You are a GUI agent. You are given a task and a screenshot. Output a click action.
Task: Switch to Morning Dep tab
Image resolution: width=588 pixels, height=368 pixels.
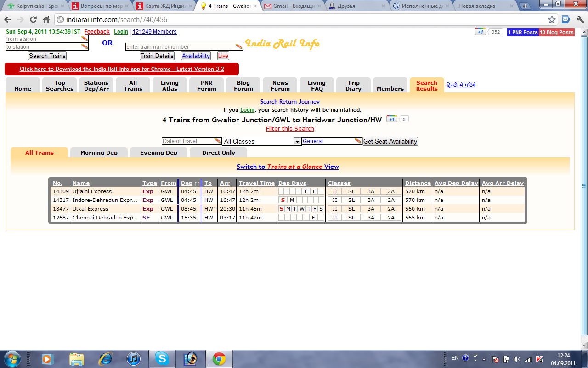pos(99,153)
